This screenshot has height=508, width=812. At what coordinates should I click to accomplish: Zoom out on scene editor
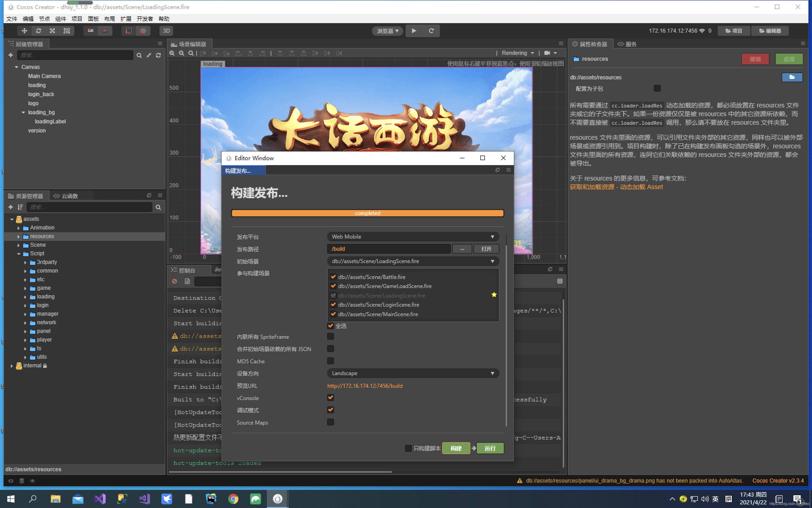[181, 53]
